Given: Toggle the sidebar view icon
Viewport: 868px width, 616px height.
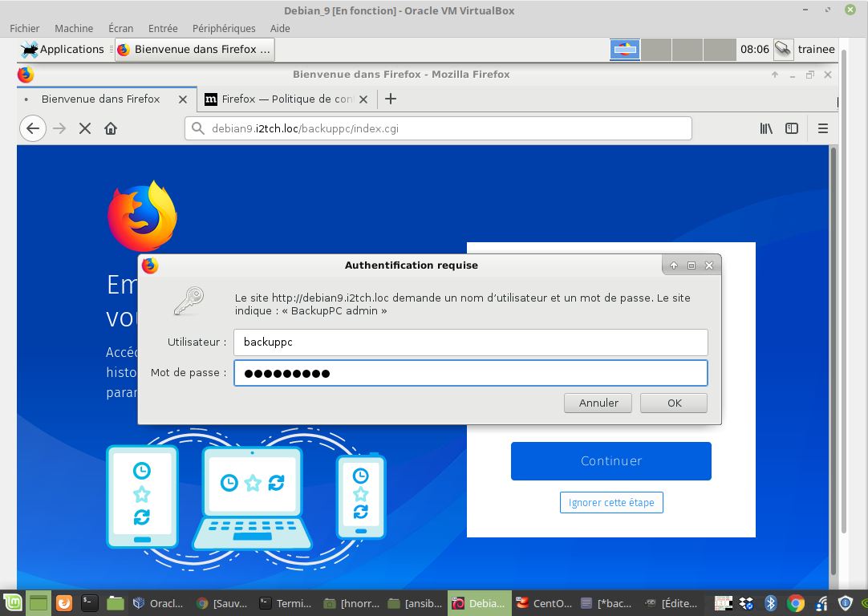Looking at the screenshot, I should click(x=792, y=128).
